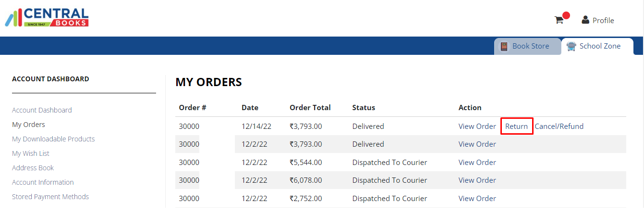Image resolution: width=644 pixels, height=215 pixels.
Task: Go to My Wish List
Action: point(31,153)
